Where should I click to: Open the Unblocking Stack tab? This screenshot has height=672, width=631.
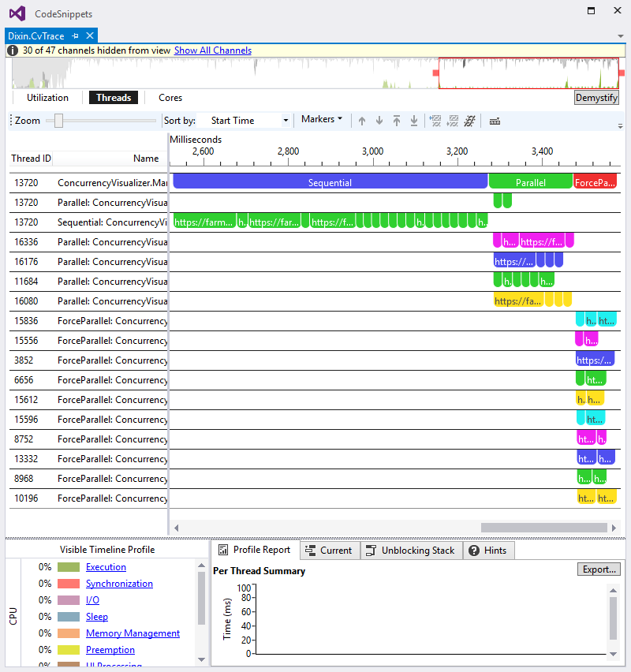[x=412, y=551]
